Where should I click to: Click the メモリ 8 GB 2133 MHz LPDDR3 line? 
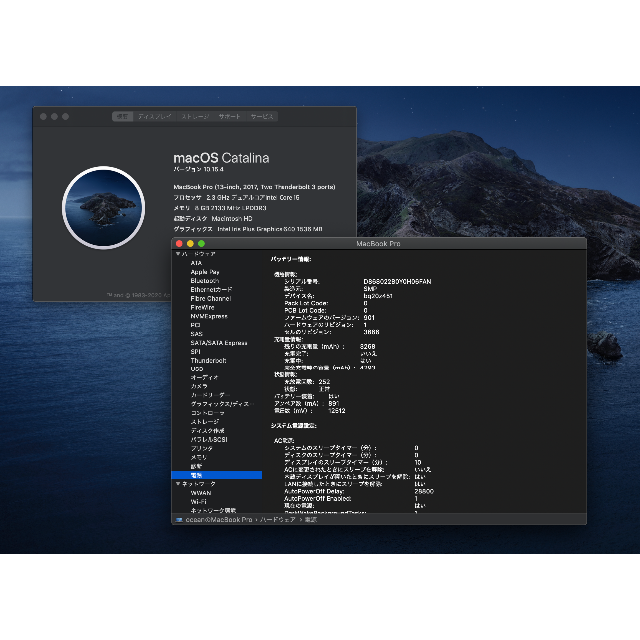coord(220,208)
